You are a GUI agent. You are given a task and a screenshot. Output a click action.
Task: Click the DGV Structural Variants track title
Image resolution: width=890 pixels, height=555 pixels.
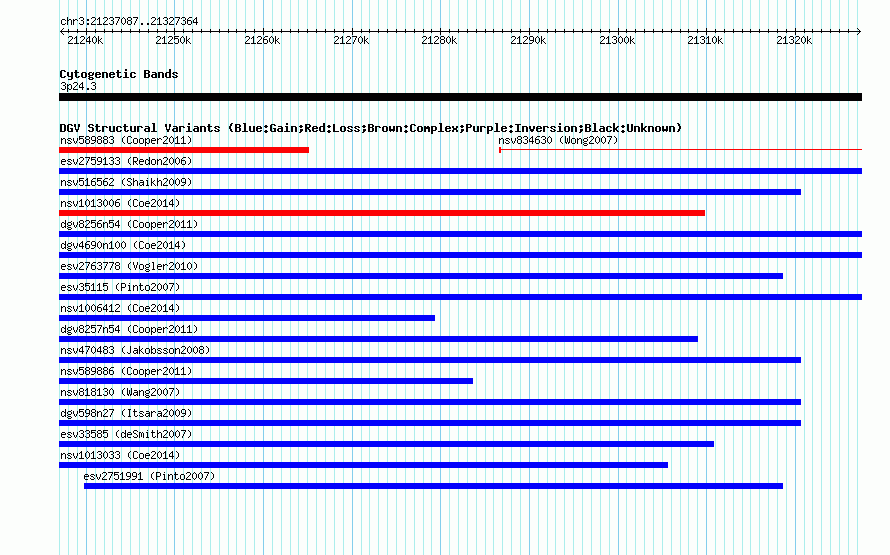point(371,128)
